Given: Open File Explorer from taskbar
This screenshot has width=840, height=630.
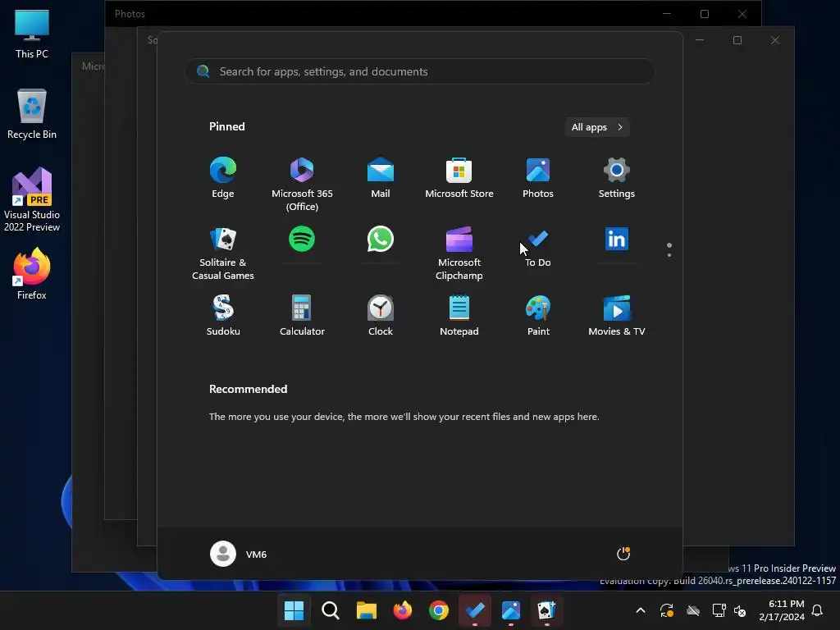Looking at the screenshot, I should (x=367, y=610).
